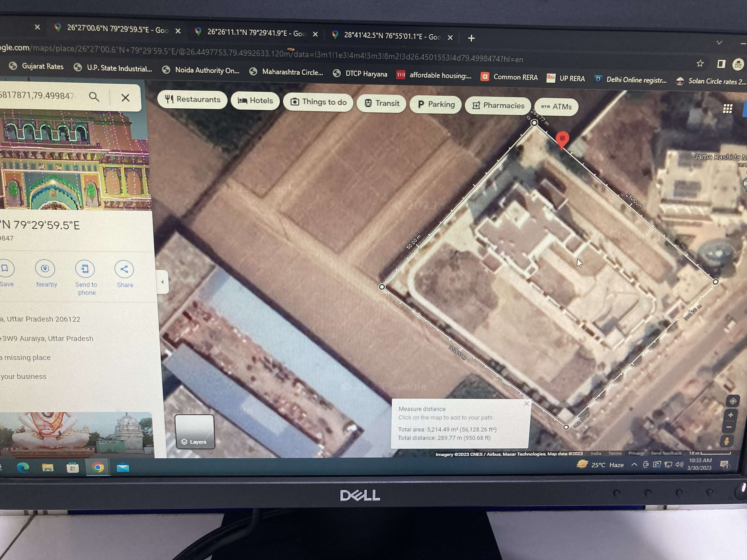Viewport: 747px width, 560px height.
Task: Open the tab search dropdown chevron
Action: [x=719, y=43]
